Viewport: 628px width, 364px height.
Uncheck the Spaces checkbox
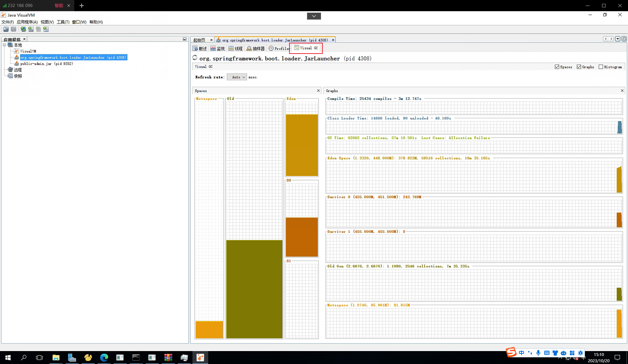[x=557, y=67]
